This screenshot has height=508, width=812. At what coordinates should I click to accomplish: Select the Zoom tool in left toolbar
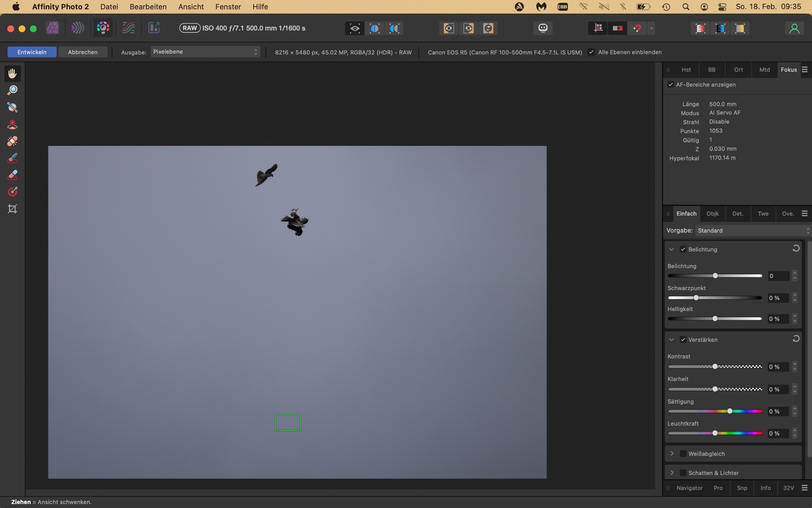pyautogui.click(x=12, y=90)
